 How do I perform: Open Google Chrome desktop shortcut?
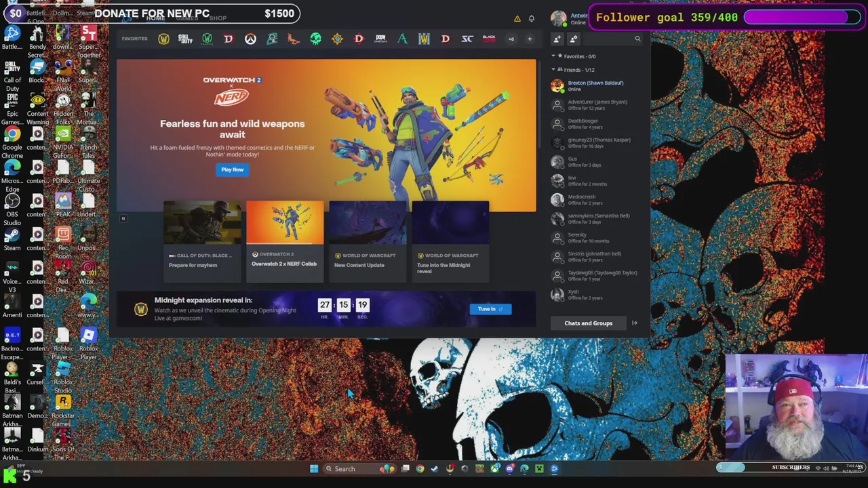pos(12,142)
